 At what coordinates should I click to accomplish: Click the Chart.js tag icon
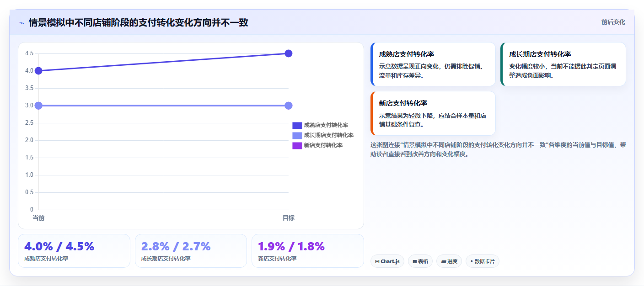click(x=377, y=262)
